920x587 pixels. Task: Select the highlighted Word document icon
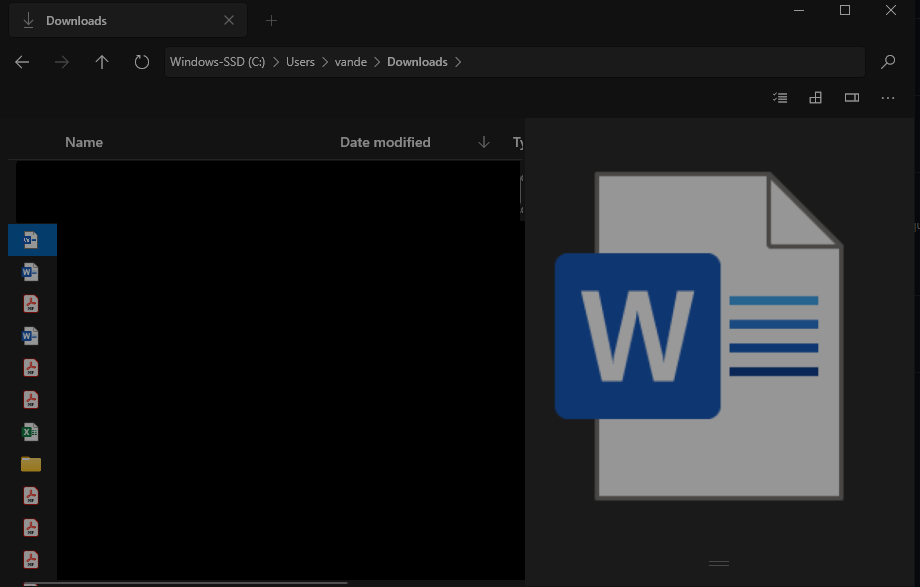click(x=31, y=240)
